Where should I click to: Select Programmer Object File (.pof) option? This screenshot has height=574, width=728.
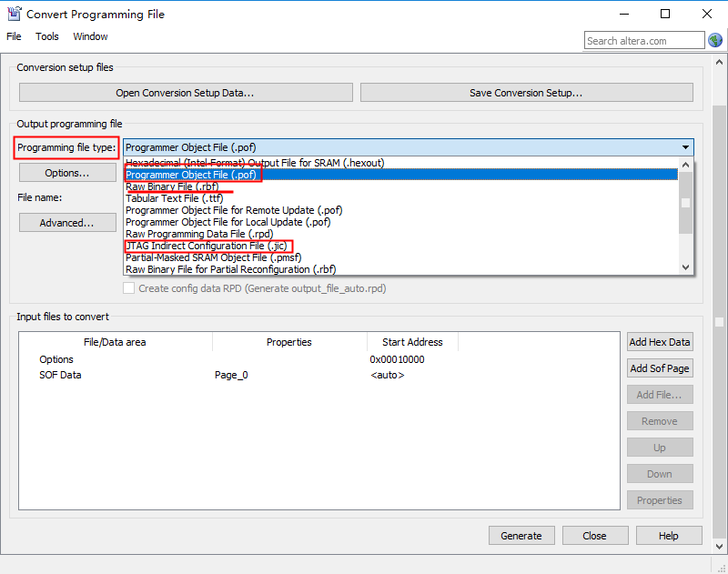pyautogui.click(x=192, y=175)
